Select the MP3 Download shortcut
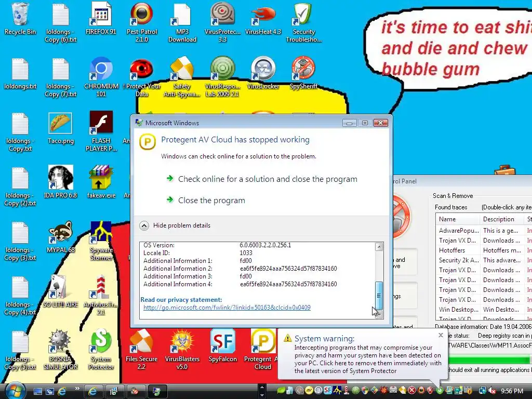 182,22
